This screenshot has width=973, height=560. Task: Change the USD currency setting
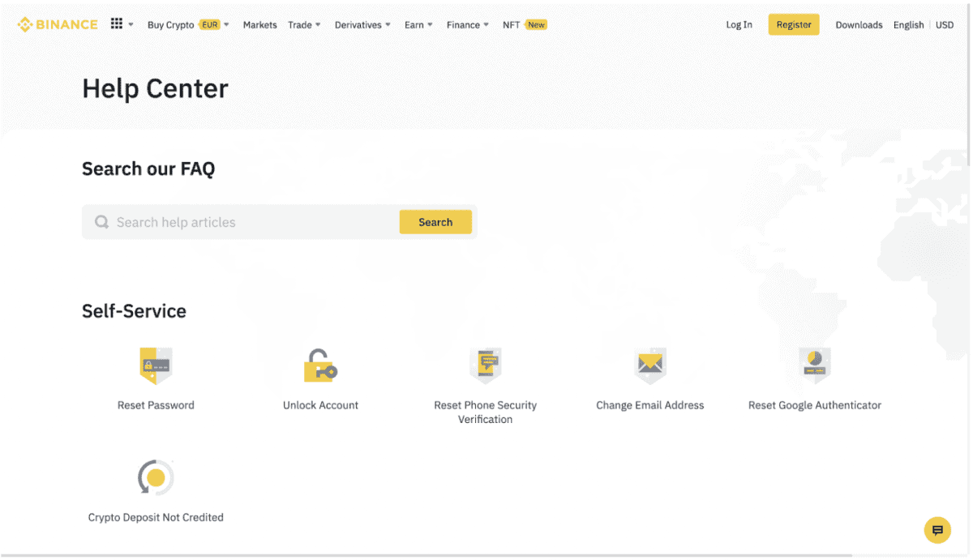pyautogui.click(x=945, y=25)
